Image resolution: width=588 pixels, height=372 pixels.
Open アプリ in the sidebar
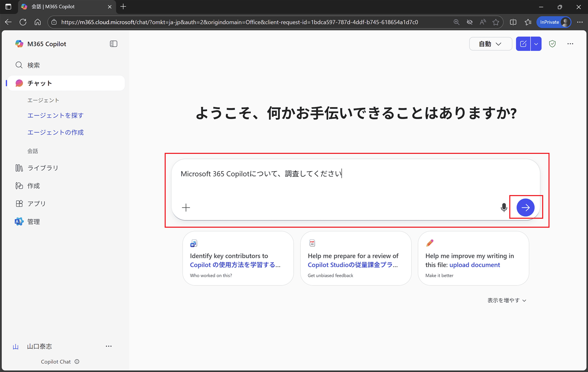66,204
